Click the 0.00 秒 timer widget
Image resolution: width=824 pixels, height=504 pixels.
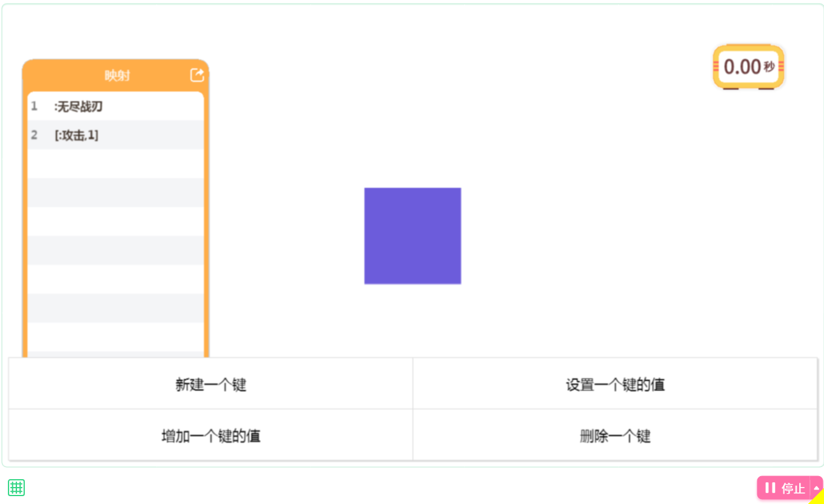pos(749,67)
